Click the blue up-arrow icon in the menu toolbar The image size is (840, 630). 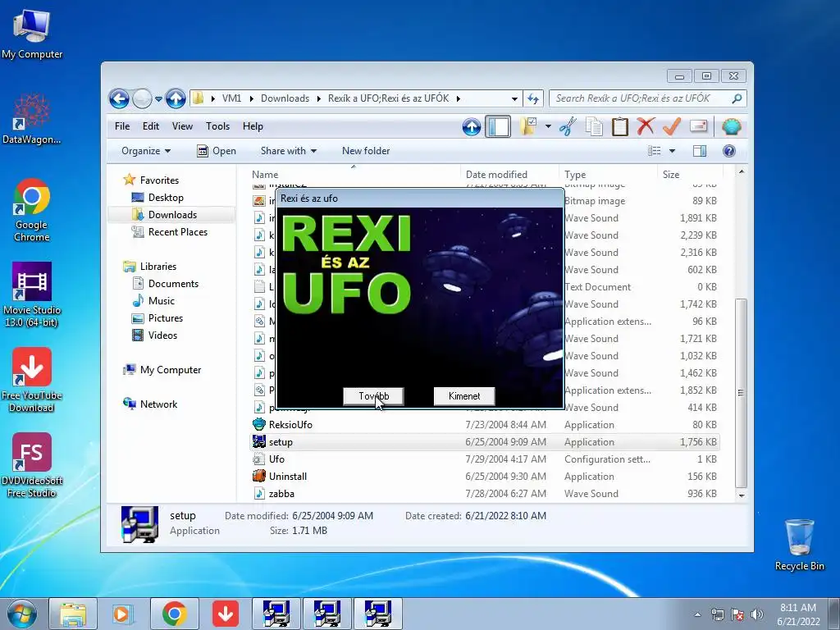coord(472,127)
